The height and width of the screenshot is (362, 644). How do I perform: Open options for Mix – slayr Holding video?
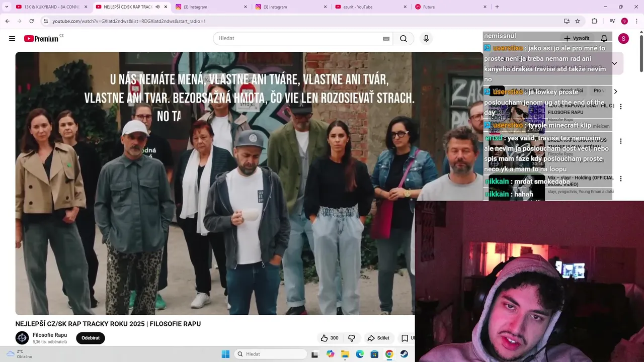(621, 178)
